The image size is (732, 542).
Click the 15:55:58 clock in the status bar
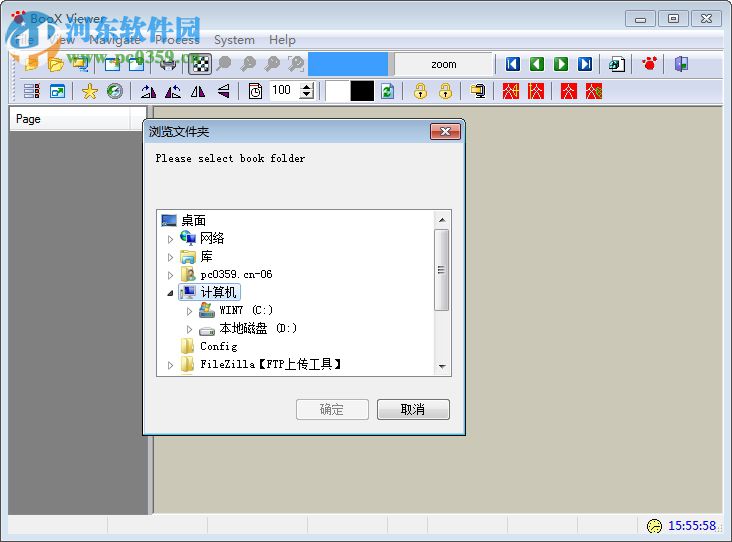692,526
